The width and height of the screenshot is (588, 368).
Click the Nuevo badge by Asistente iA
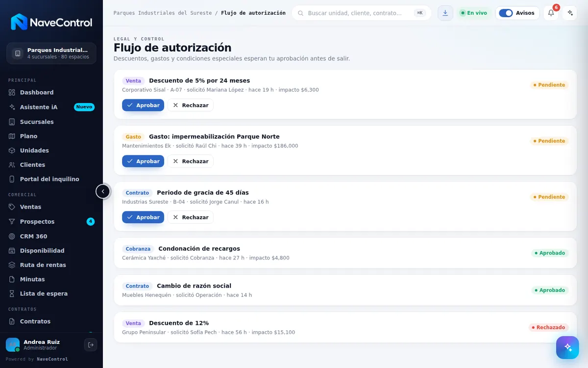84,107
